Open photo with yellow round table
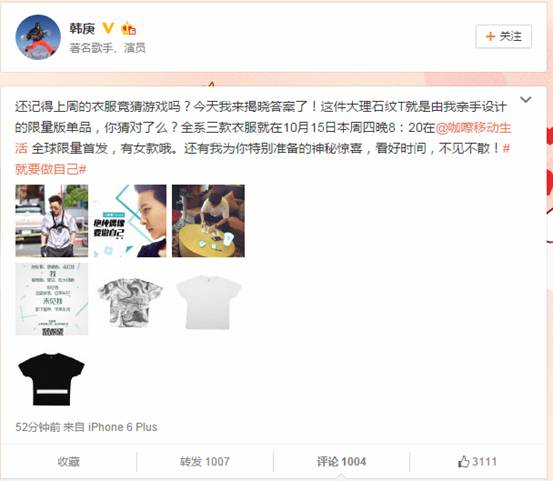The height and width of the screenshot is (481, 553). 208,221
